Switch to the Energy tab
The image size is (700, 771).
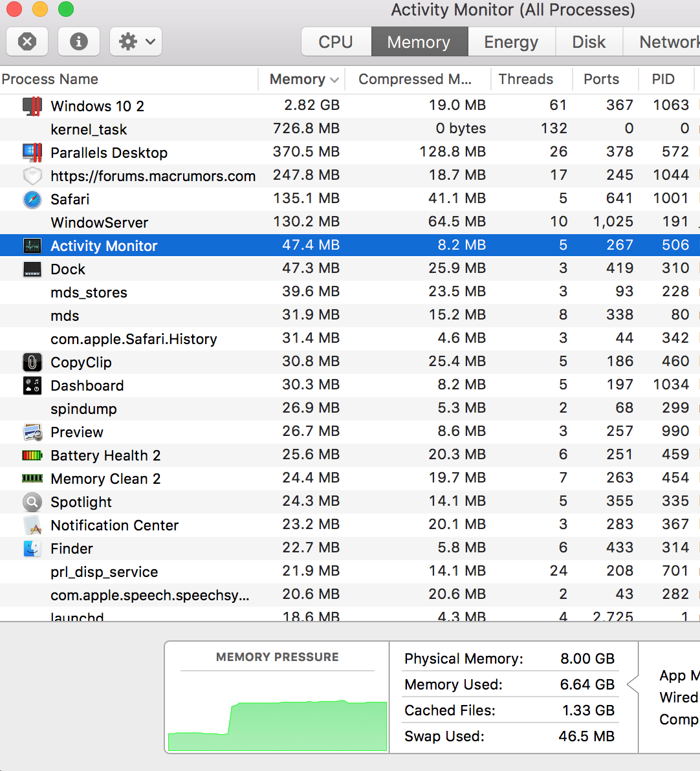pos(512,42)
